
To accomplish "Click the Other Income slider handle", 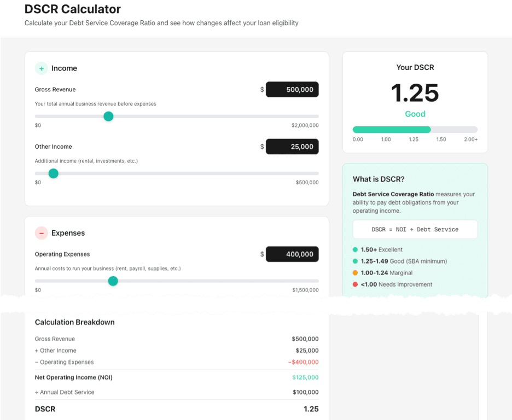I will (x=53, y=173).
